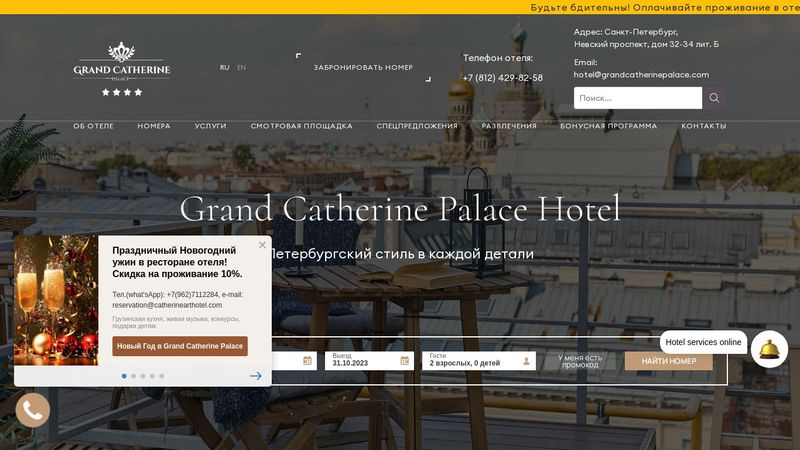This screenshot has width=800, height=450.
Task: Open the Спецпредложения menu item
Action: click(417, 126)
